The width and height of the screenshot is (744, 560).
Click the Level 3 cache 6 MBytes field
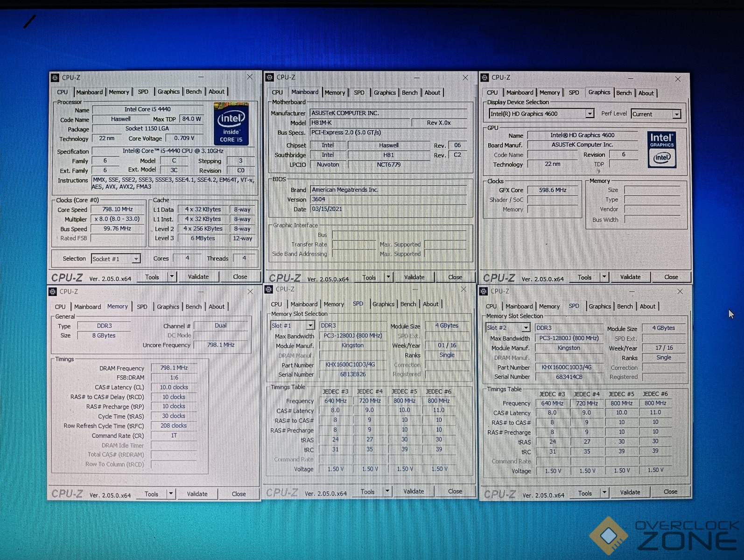(x=203, y=238)
